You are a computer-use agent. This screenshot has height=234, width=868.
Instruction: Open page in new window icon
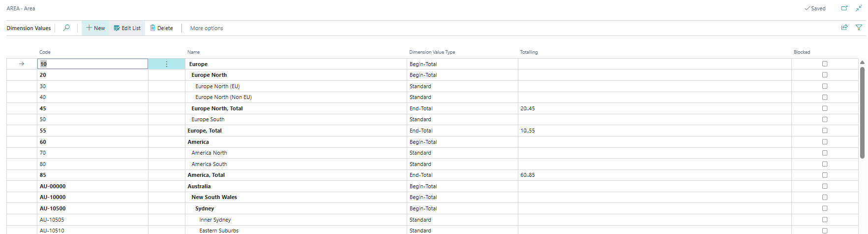pyautogui.click(x=844, y=8)
